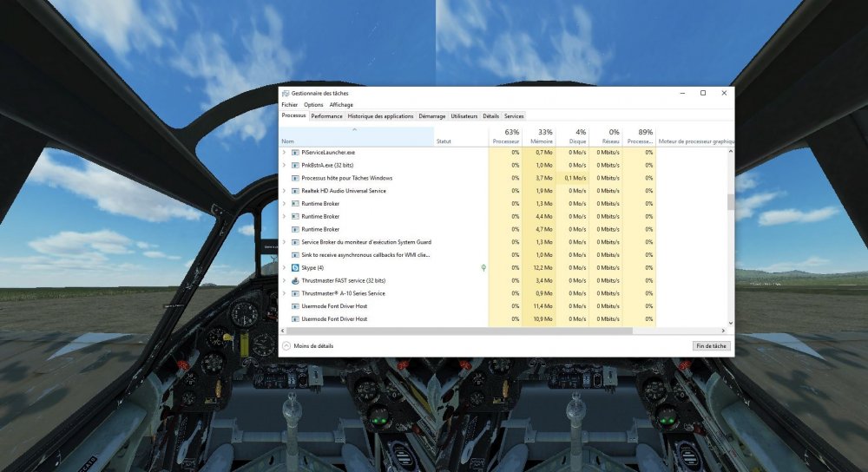
Task: Click the PiServiceLauncher.exe process icon
Action: coord(296,152)
